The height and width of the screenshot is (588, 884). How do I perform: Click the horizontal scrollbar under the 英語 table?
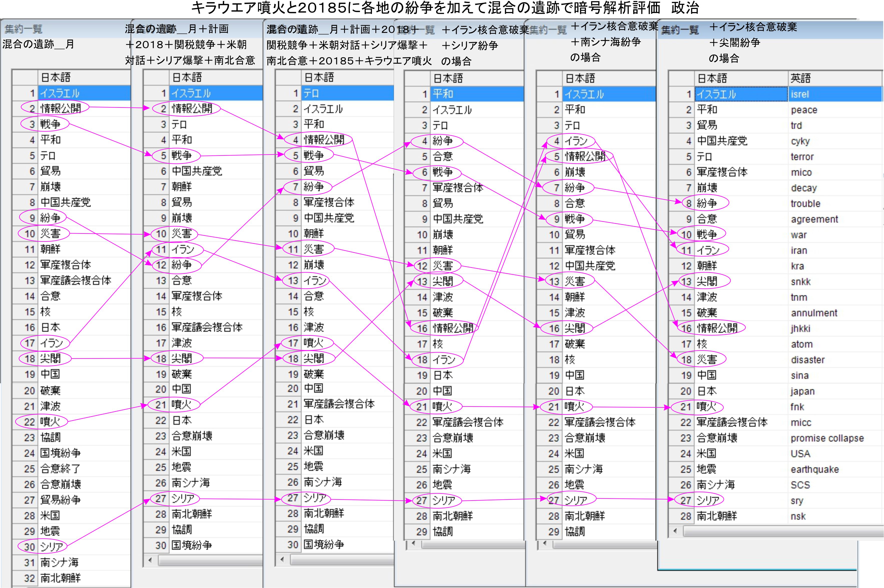780,531
